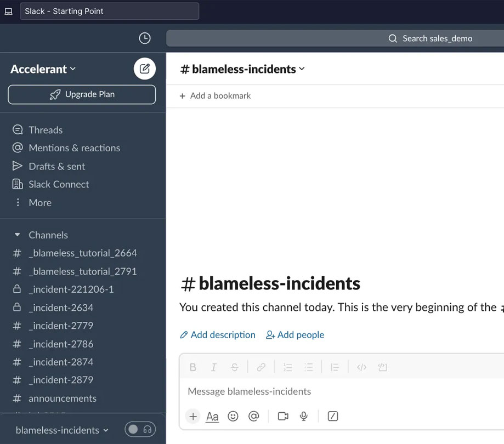The image size is (504, 444).
Task: Toggle bold formatting
Action: click(x=193, y=367)
